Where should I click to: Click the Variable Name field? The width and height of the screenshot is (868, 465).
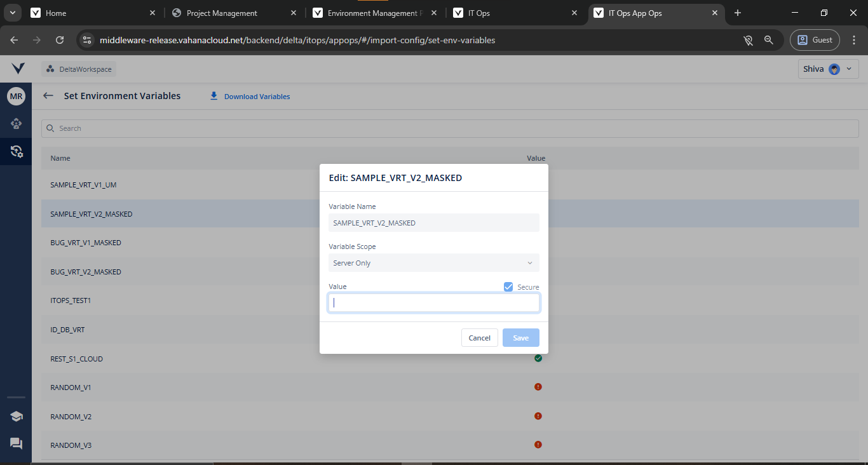pyautogui.click(x=434, y=223)
